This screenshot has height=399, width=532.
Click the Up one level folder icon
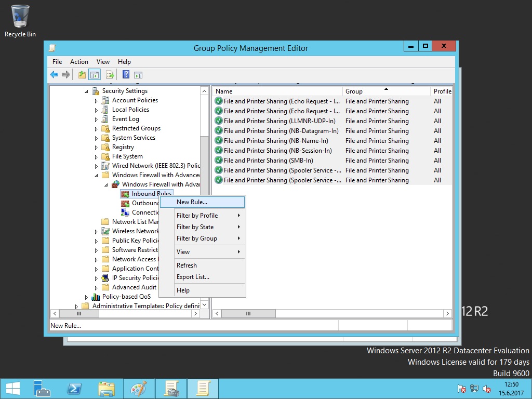(x=82, y=75)
